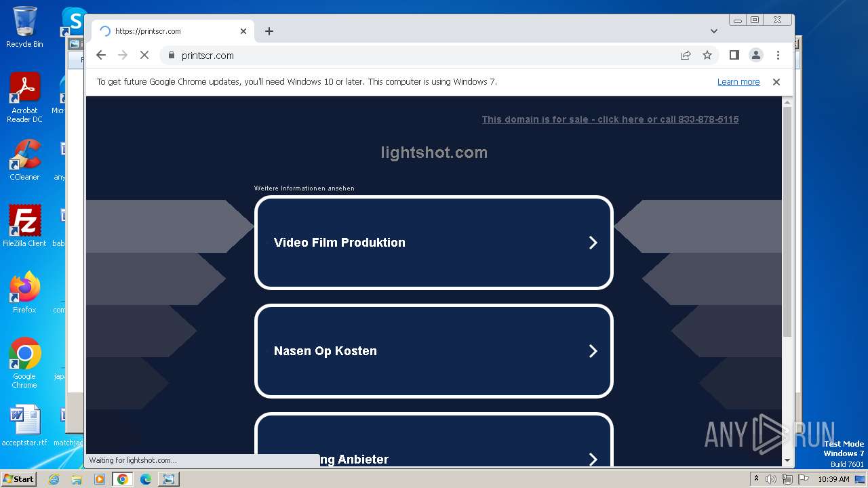Open acceptstar.rtf desktop file

(x=24, y=426)
